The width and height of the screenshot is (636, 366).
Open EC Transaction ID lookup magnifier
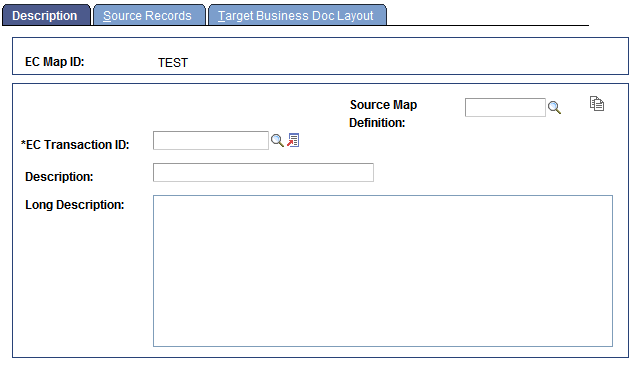(x=277, y=140)
